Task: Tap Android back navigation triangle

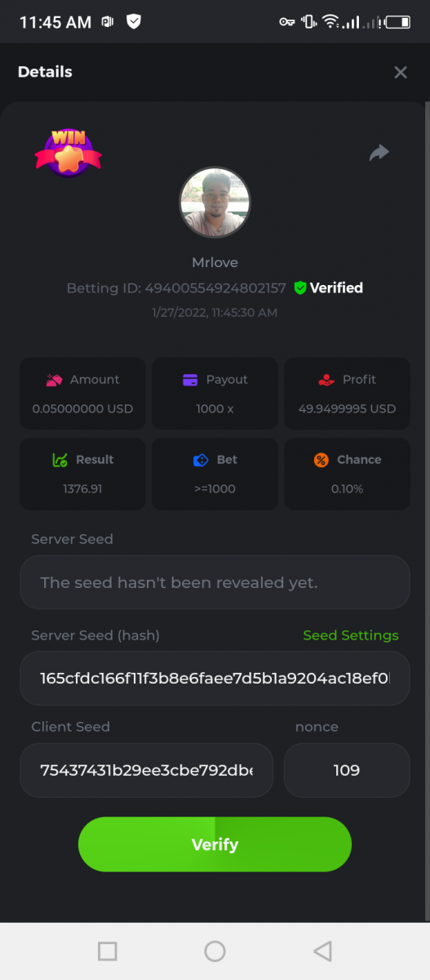Action: (x=323, y=951)
